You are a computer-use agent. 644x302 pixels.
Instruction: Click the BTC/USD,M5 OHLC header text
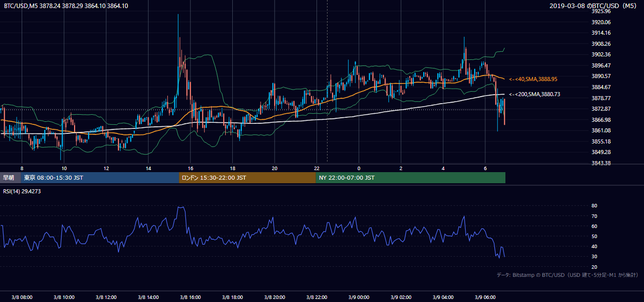(x=66, y=6)
